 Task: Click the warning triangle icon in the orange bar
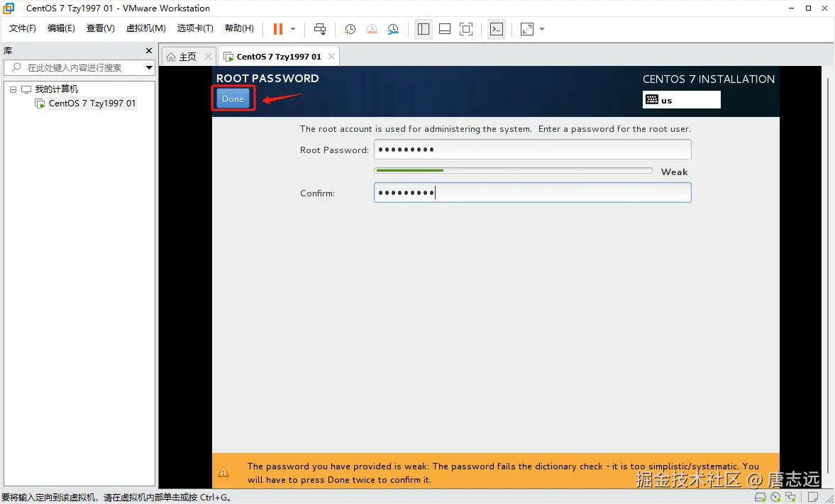tap(223, 472)
